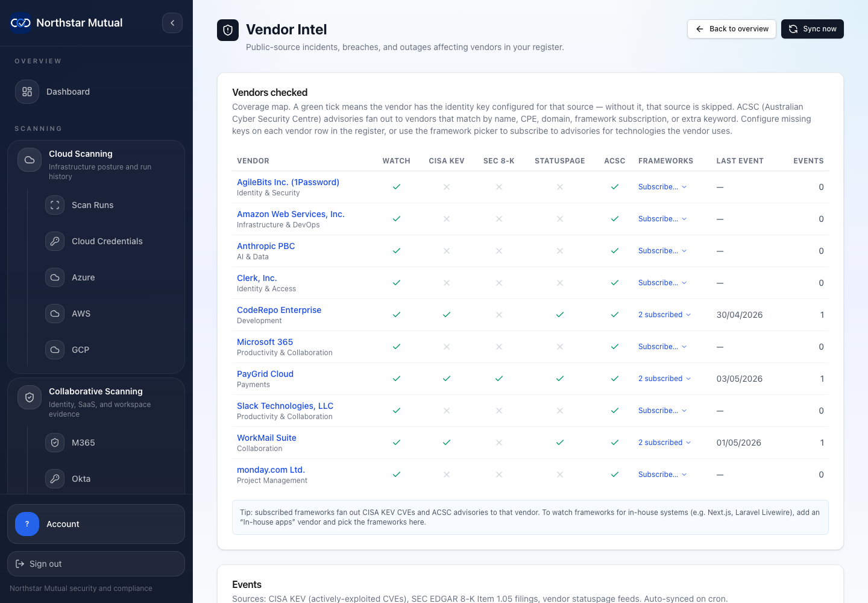Click the Sign out button
The width and height of the screenshot is (868, 603).
tap(96, 564)
